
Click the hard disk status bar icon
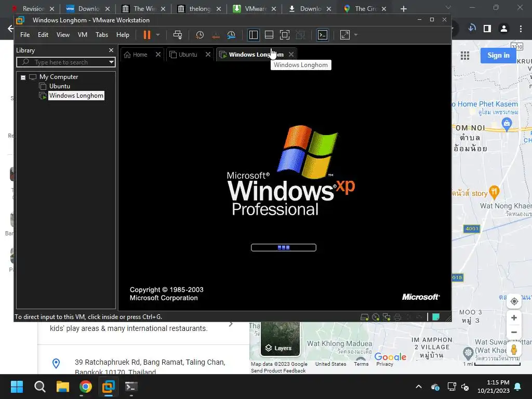point(364,317)
